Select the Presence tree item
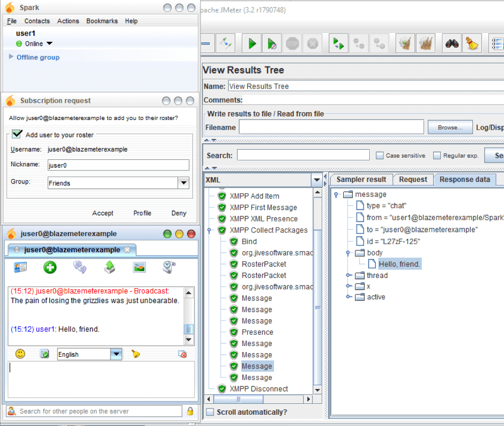 pos(257,332)
